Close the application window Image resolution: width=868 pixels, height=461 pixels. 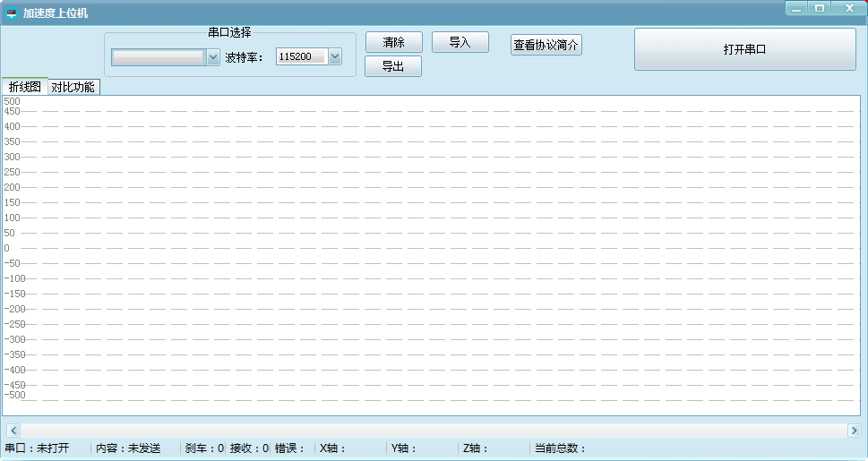pyautogui.click(x=849, y=8)
